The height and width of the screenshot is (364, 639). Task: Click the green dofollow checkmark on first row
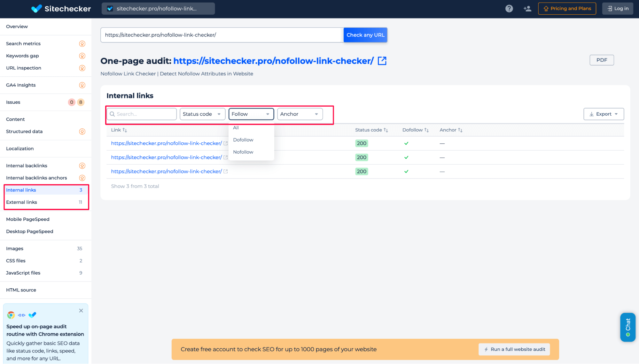[406, 143]
